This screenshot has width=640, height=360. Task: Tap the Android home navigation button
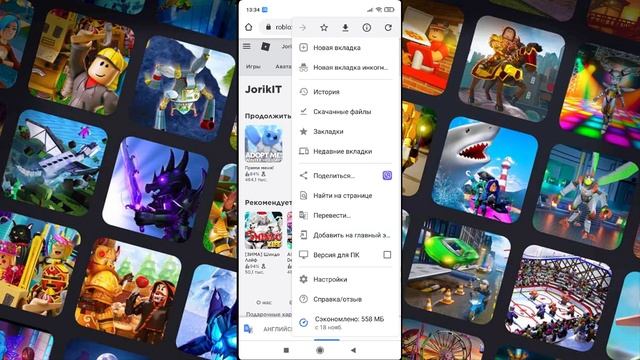pos(320,350)
